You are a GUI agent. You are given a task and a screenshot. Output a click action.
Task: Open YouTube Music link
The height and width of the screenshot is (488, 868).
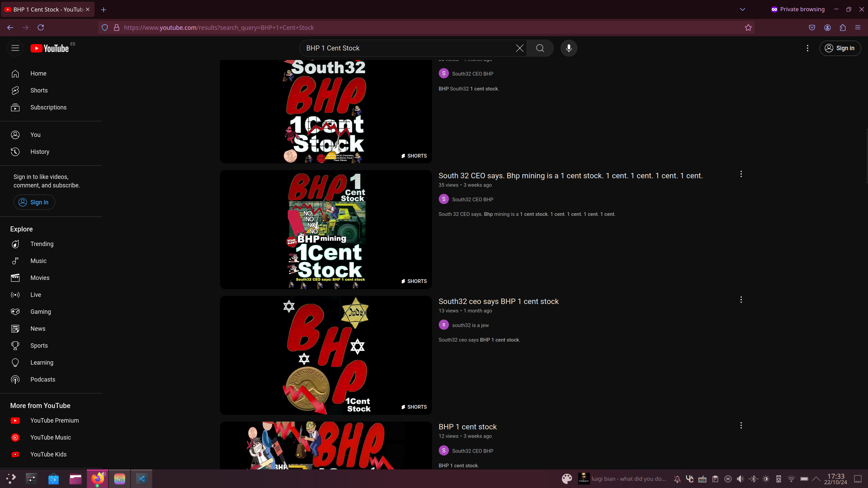click(51, 438)
